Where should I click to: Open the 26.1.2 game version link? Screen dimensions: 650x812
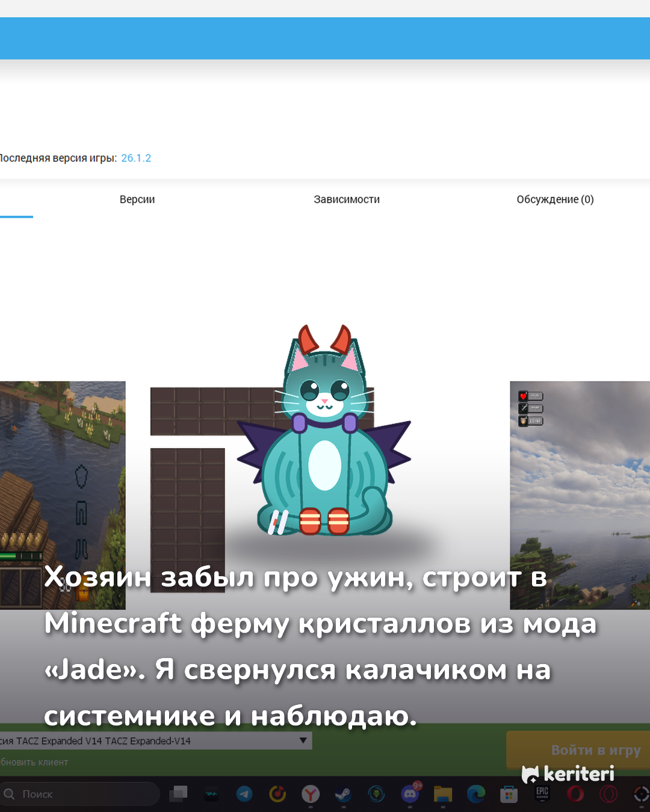[136, 158]
